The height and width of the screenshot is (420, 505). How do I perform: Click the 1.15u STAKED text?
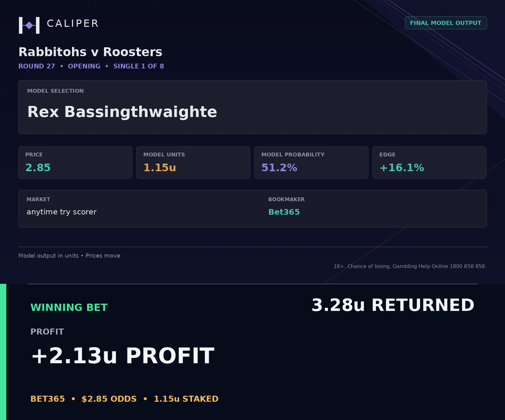[186, 399]
